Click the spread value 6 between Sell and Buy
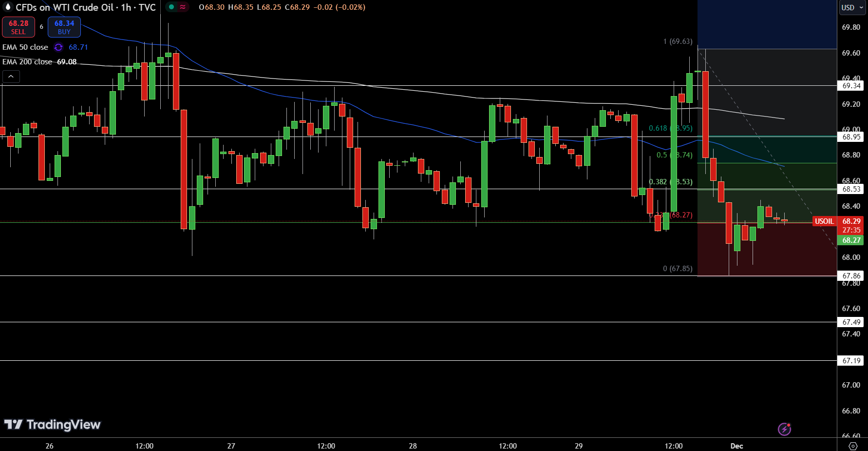The width and height of the screenshot is (868, 451). 41,27
